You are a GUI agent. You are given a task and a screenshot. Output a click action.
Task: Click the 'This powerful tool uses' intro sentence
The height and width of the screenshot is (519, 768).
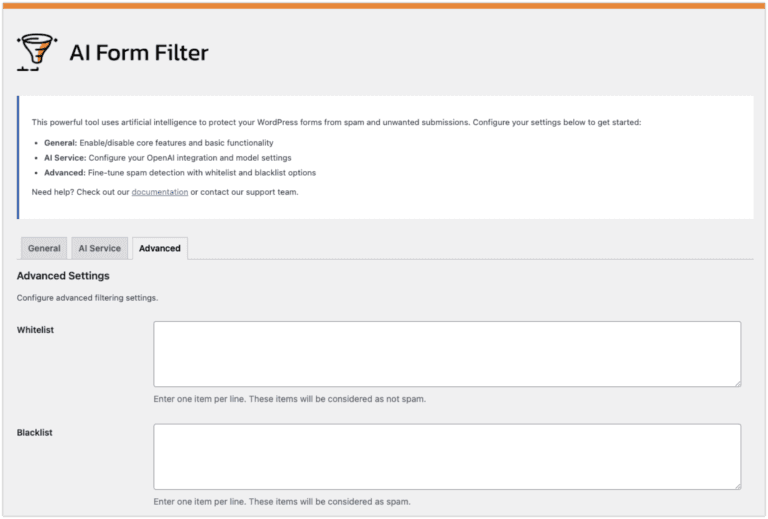tap(336, 122)
